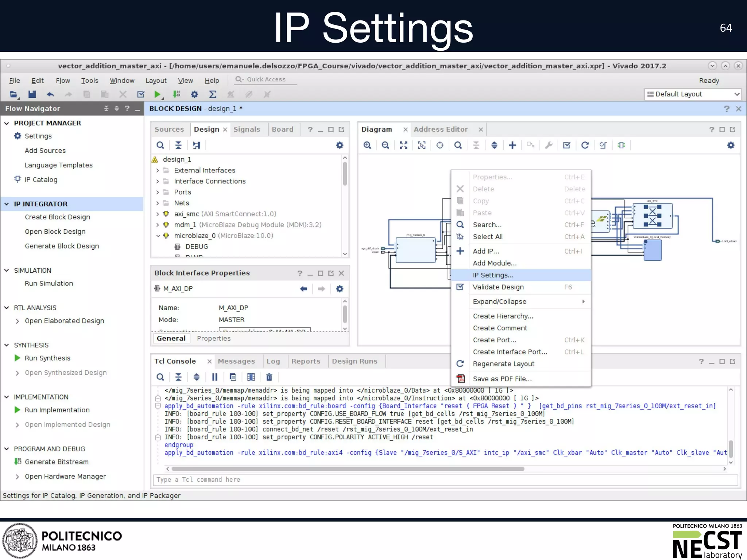
Task: Click the Tcl Console pause icon
Action: click(x=214, y=377)
